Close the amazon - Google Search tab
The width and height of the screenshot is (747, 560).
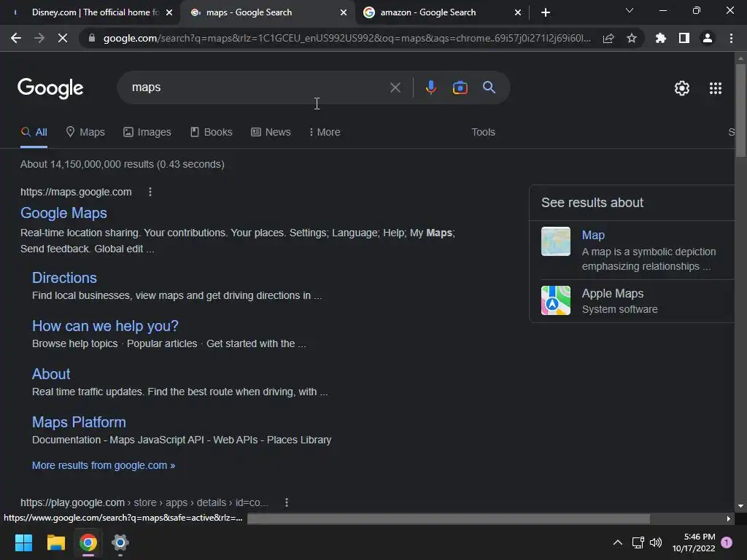[x=518, y=12]
